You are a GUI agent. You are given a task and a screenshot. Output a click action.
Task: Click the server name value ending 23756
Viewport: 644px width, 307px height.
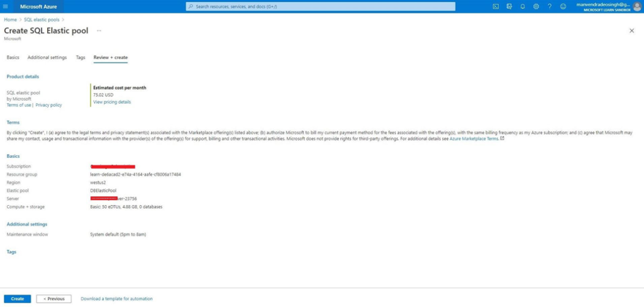click(113, 199)
